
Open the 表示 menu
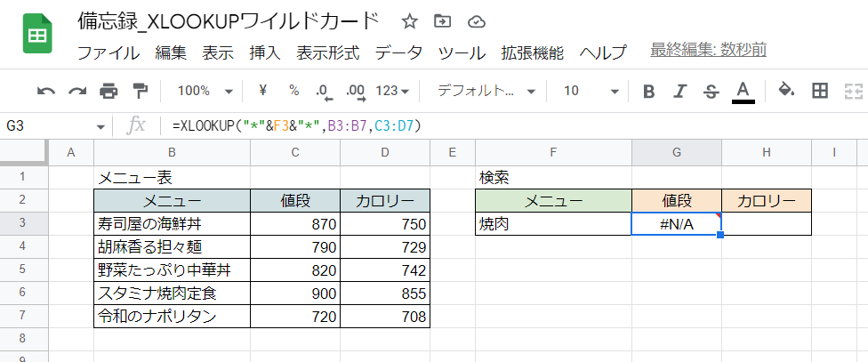[x=218, y=52]
